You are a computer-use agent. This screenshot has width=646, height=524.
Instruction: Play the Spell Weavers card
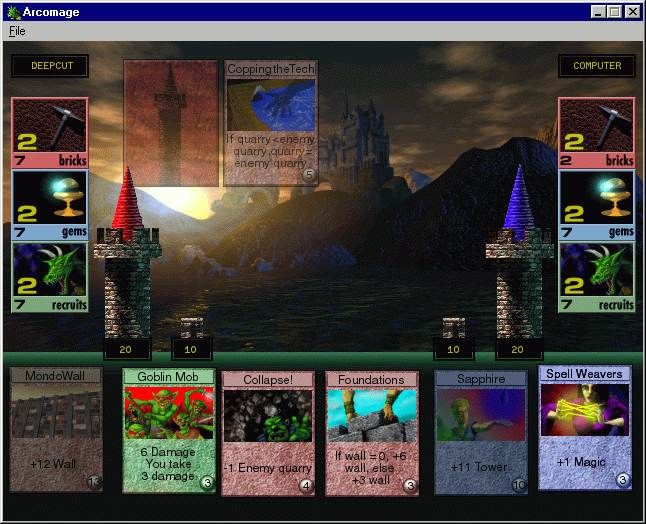point(585,427)
